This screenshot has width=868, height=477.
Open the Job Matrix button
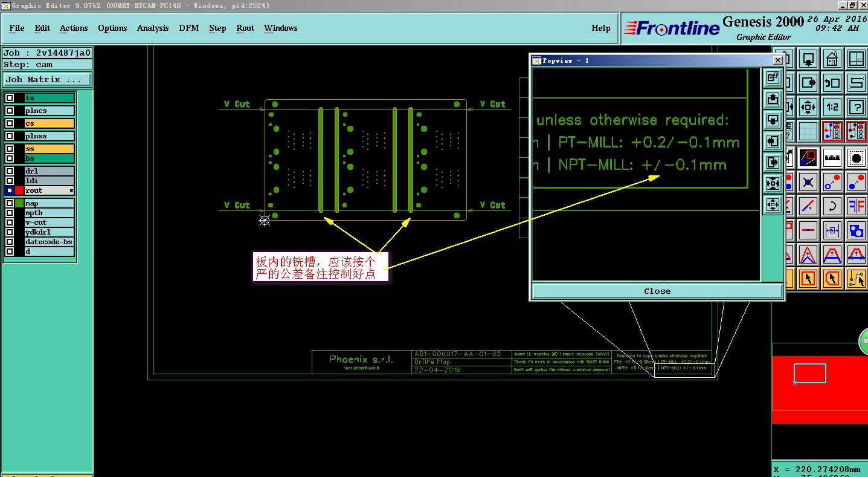[47, 79]
